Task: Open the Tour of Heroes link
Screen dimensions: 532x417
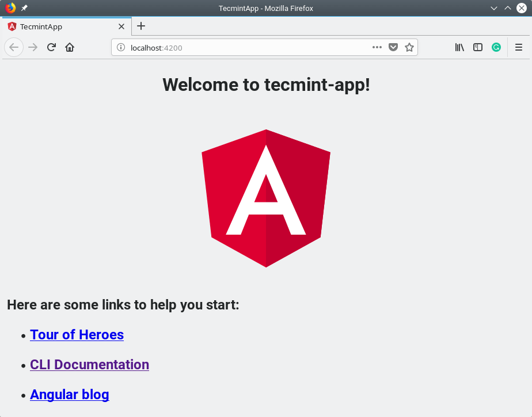Action: tap(77, 334)
